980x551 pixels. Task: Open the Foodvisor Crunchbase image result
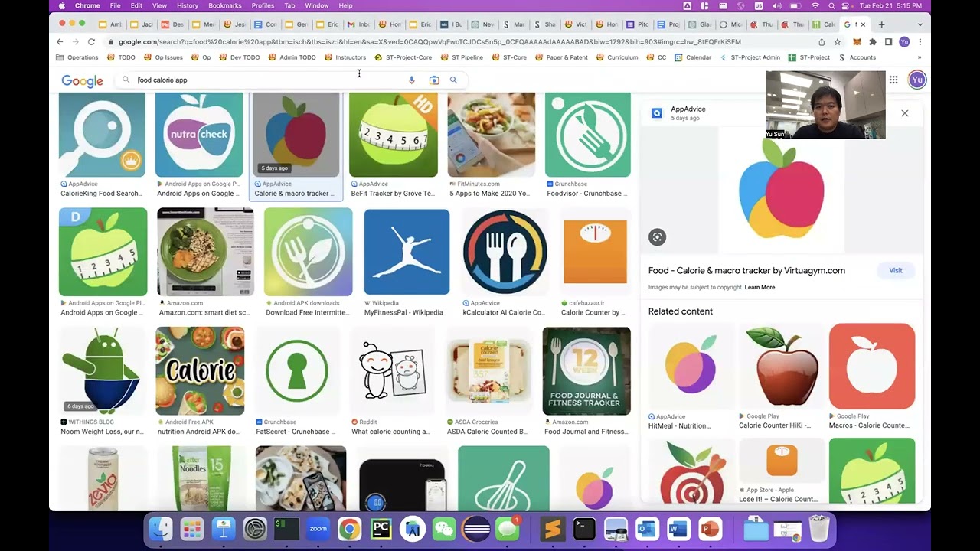point(588,135)
